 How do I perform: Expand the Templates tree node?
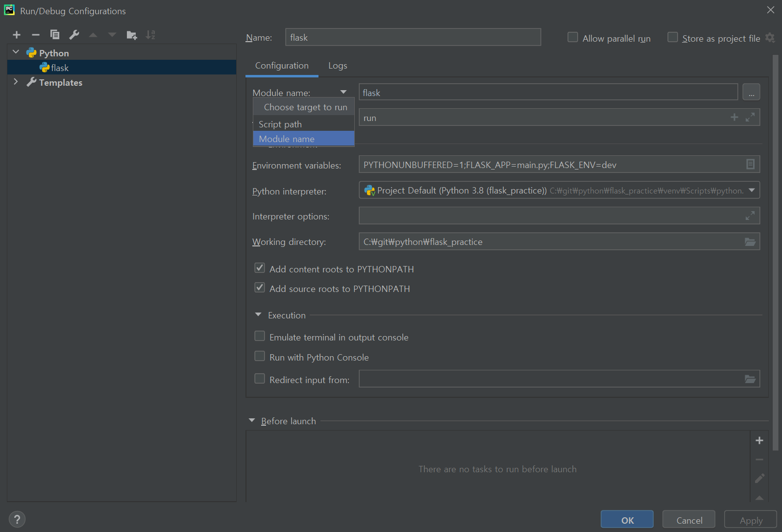(16, 82)
